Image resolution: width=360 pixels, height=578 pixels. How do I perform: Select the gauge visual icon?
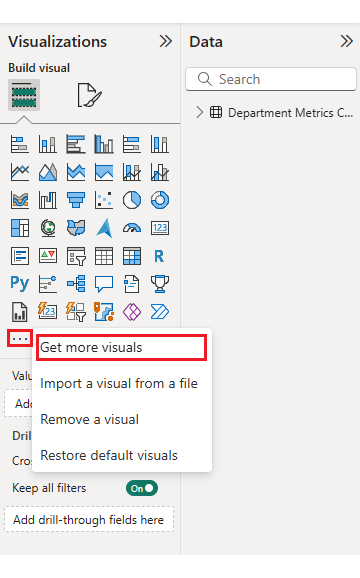[x=132, y=228]
